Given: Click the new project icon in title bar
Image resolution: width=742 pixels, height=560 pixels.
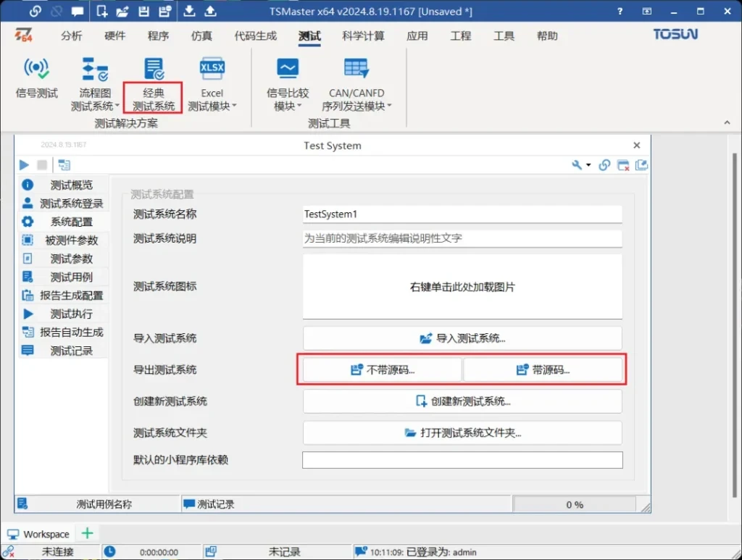Looking at the screenshot, I should 102,11.
